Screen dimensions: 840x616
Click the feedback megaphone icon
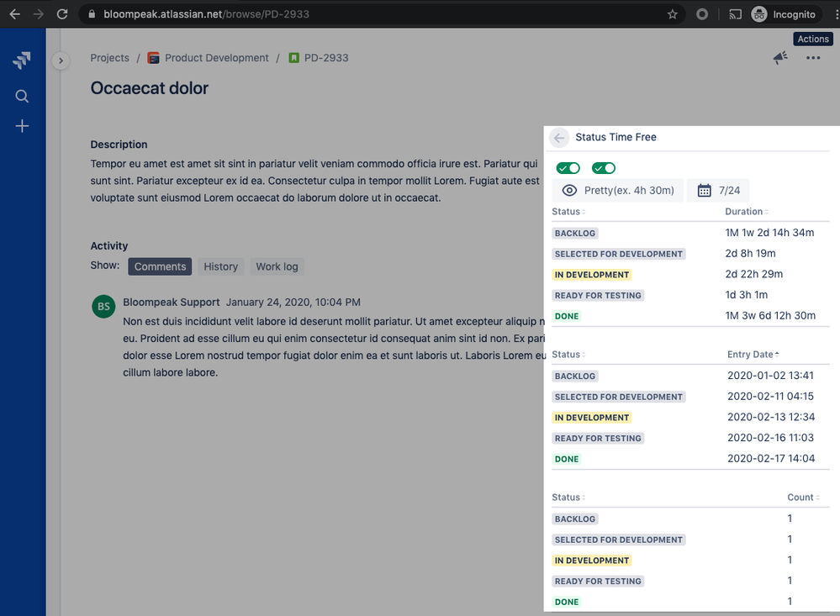coord(779,57)
